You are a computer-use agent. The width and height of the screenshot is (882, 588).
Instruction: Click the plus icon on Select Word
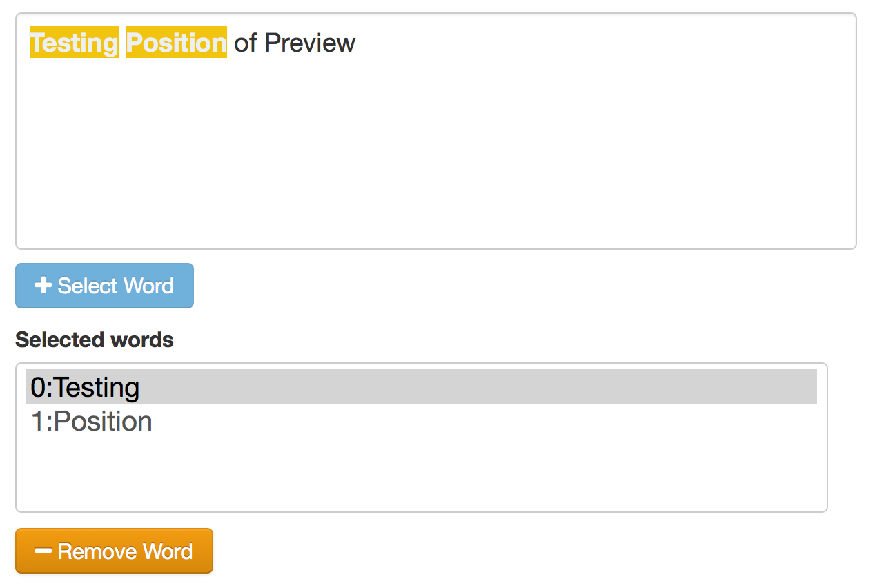pyautogui.click(x=43, y=286)
